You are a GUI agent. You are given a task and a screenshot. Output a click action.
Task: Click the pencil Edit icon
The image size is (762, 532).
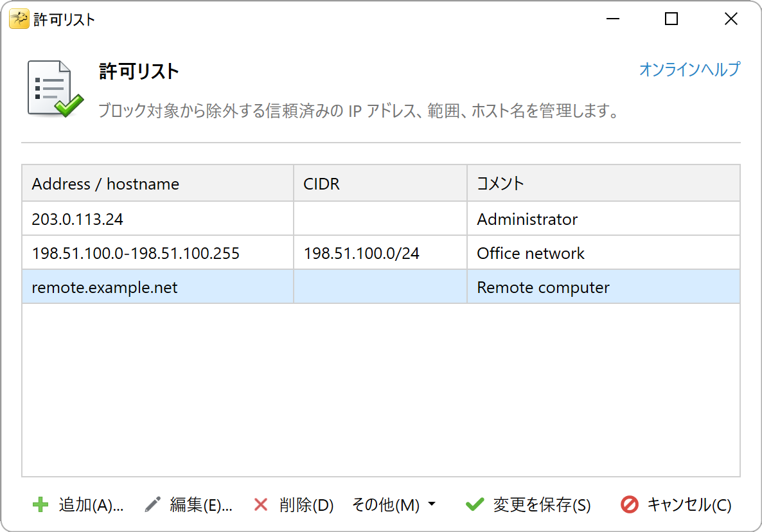tap(153, 504)
